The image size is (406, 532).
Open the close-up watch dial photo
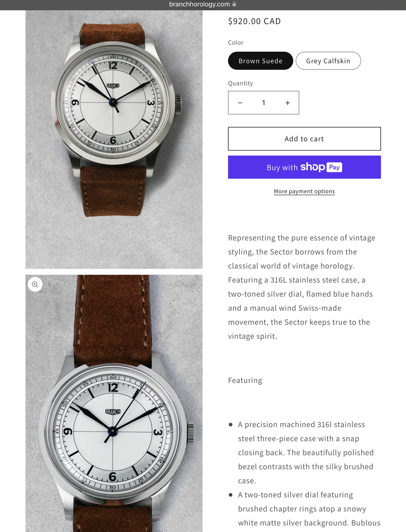tap(114, 403)
